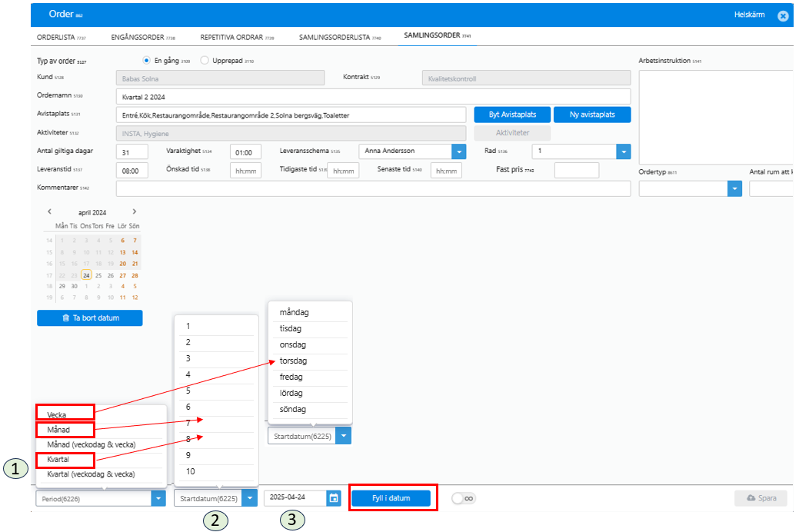799x532 pixels.
Task: Open the Startdatum(6225) weekday dropdown
Action: (x=344, y=436)
